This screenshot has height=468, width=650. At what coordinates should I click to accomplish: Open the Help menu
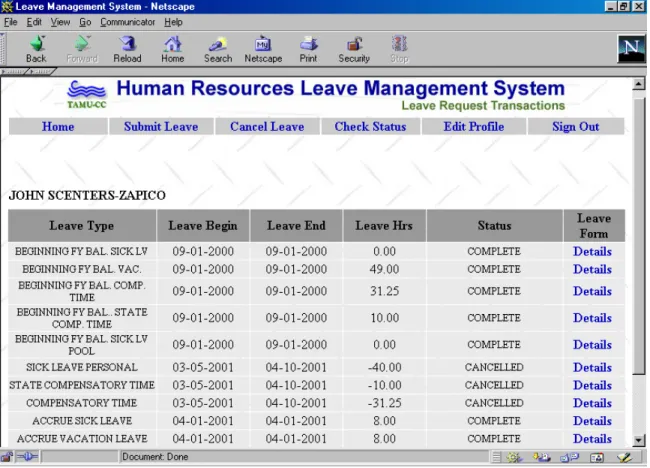173,22
